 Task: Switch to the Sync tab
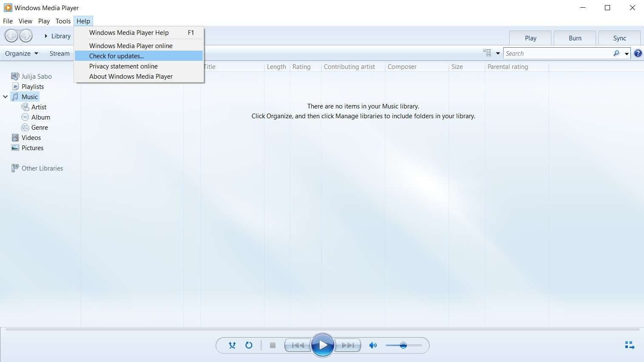[x=620, y=38]
